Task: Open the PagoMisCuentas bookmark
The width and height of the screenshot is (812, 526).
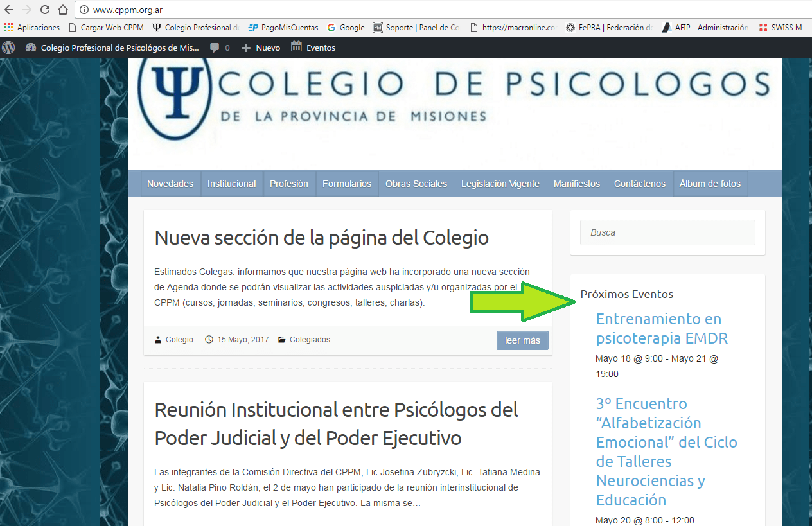Action: click(283, 28)
